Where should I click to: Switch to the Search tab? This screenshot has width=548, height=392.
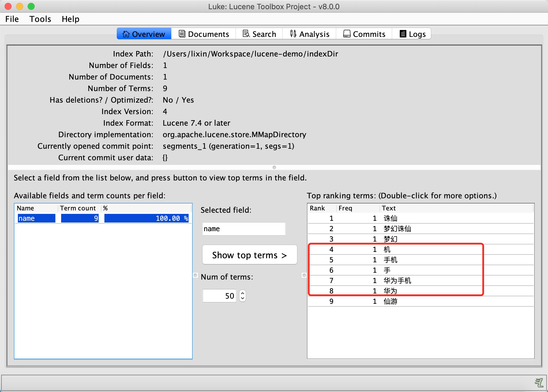point(259,34)
